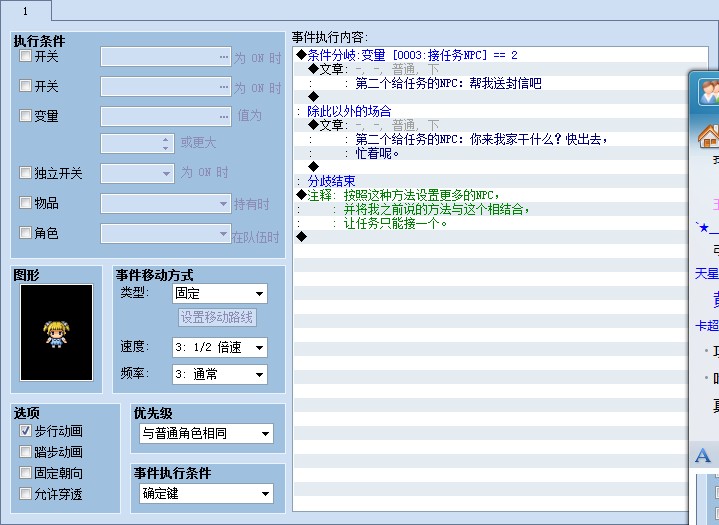Select the line 你来我家干什么？快出去，

[x=539, y=139]
